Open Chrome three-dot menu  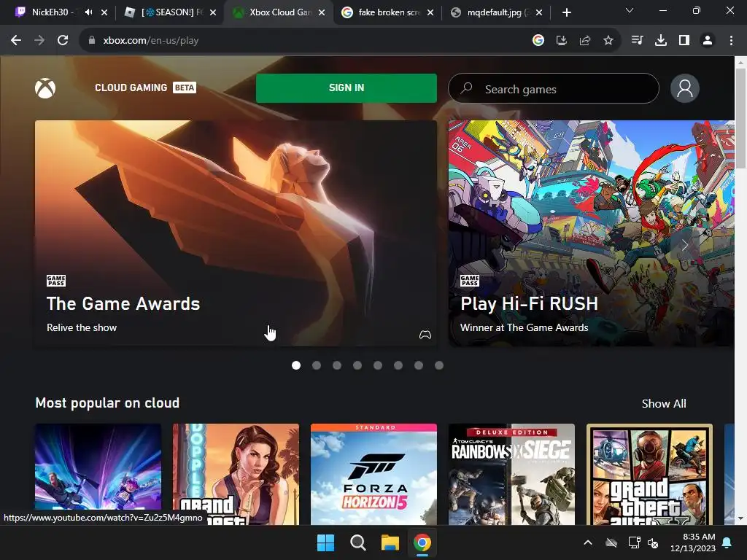pos(731,41)
